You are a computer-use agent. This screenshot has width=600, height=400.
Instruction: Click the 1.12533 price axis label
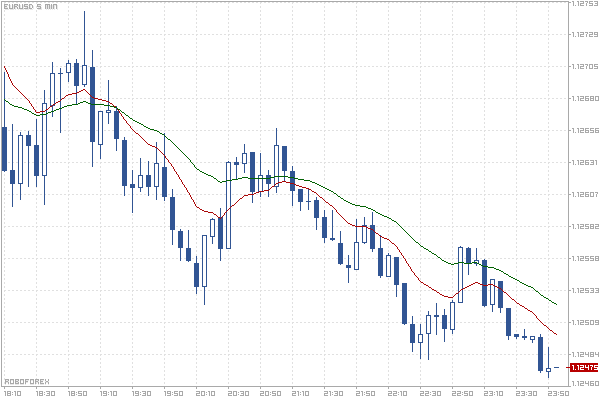(585, 291)
